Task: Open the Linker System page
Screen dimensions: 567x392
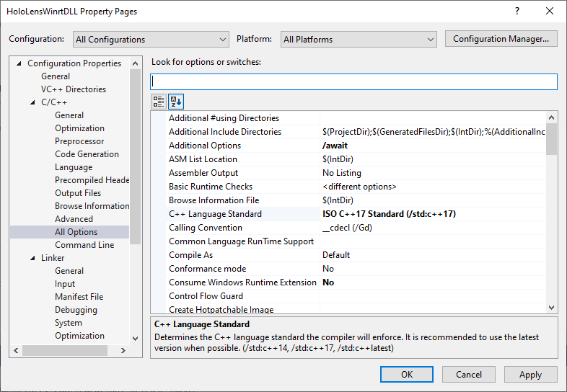Action: pyautogui.click(x=69, y=323)
